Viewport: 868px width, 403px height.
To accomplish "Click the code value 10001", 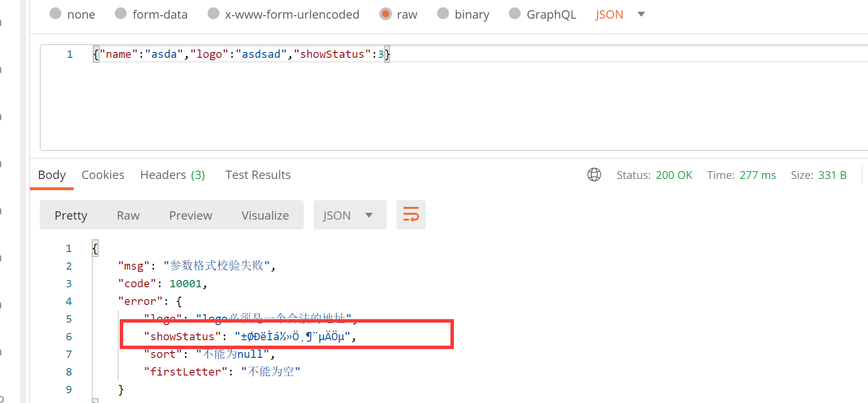I will coord(185,283).
